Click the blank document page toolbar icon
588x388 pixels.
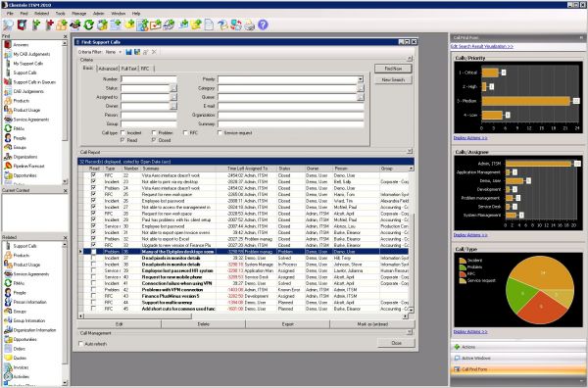click(x=210, y=25)
